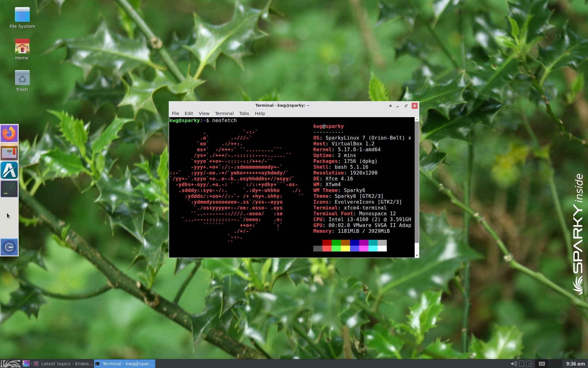This screenshot has width=588, height=368.
Task: Click the 'WM: Xfwm4' line
Action: pyautogui.click(x=327, y=185)
